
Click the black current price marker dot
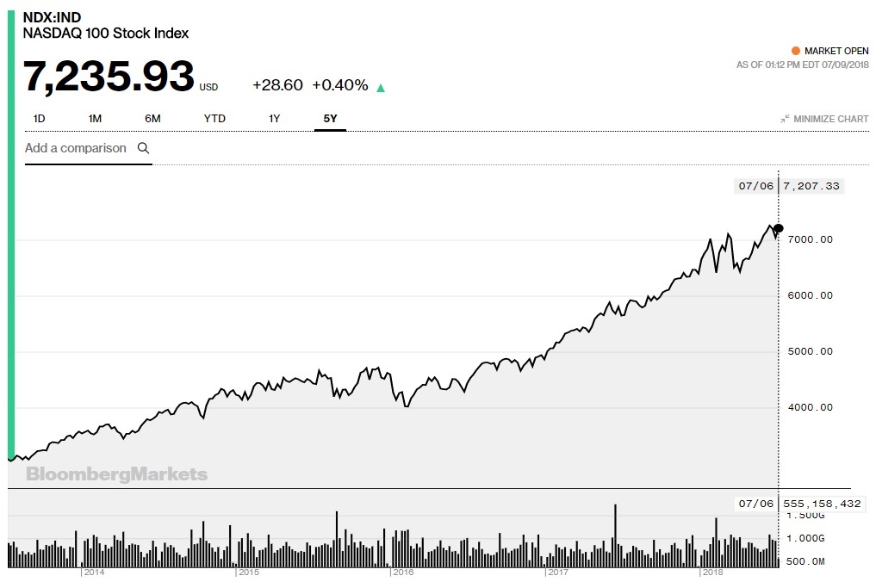(x=779, y=228)
